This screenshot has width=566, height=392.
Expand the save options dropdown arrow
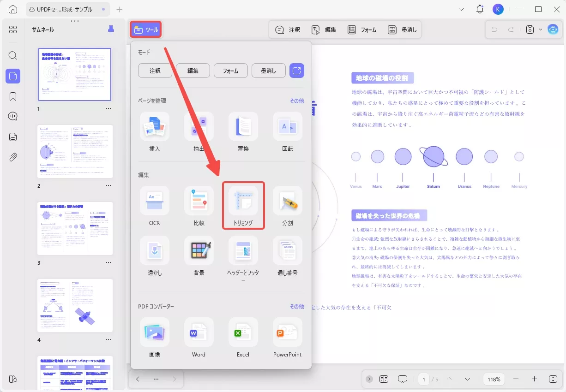tap(541, 30)
